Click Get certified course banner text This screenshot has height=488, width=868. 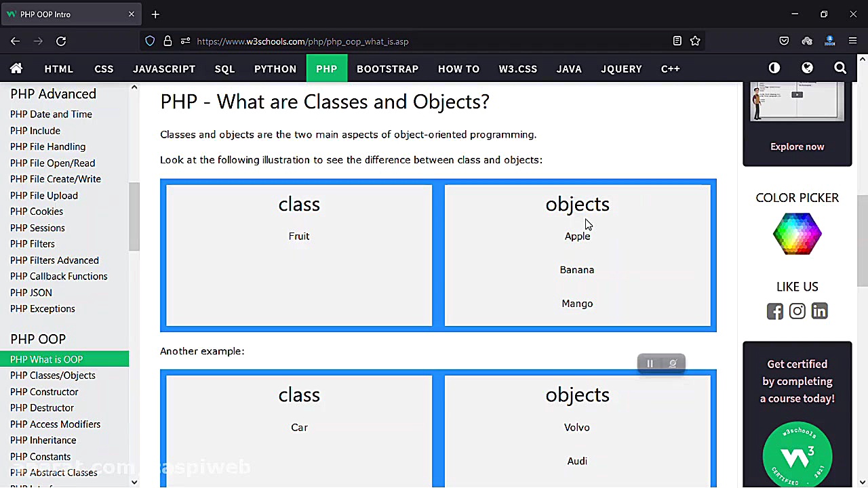797,381
